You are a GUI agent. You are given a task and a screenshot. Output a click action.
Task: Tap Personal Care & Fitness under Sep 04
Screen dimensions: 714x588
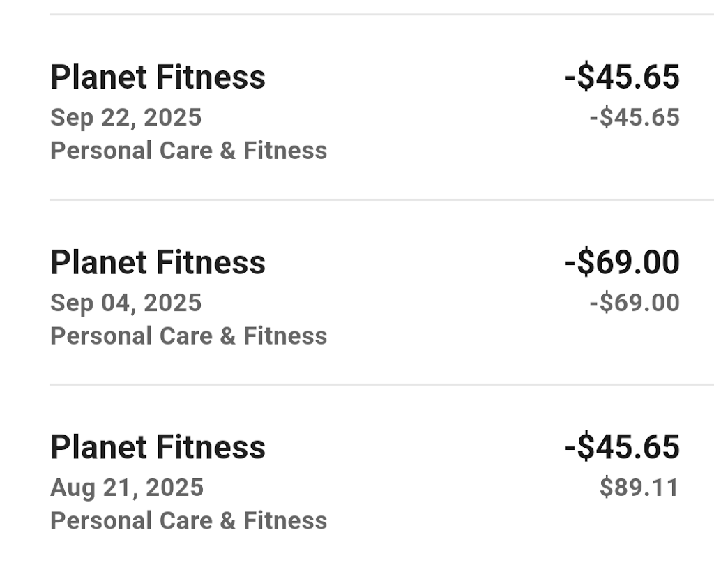point(188,336)
